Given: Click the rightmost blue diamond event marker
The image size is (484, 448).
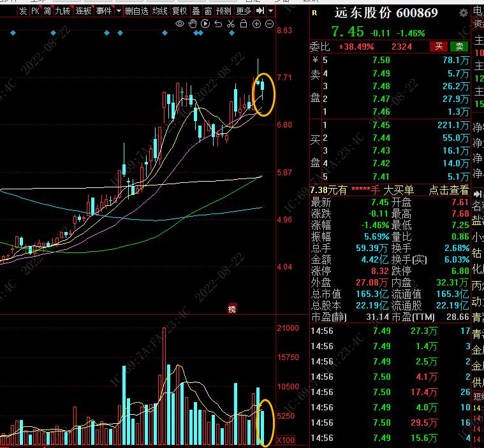Looking at the screenshot, I should [x=232, y=33].
